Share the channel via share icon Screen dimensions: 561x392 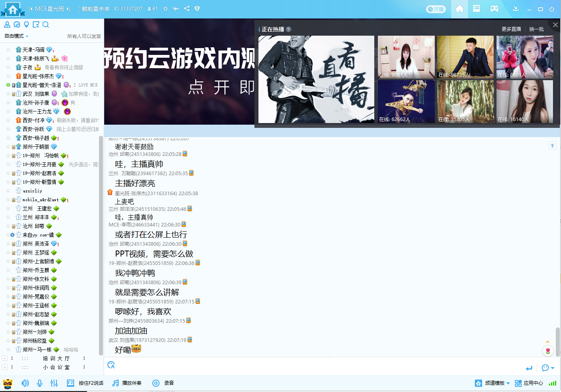187,8
